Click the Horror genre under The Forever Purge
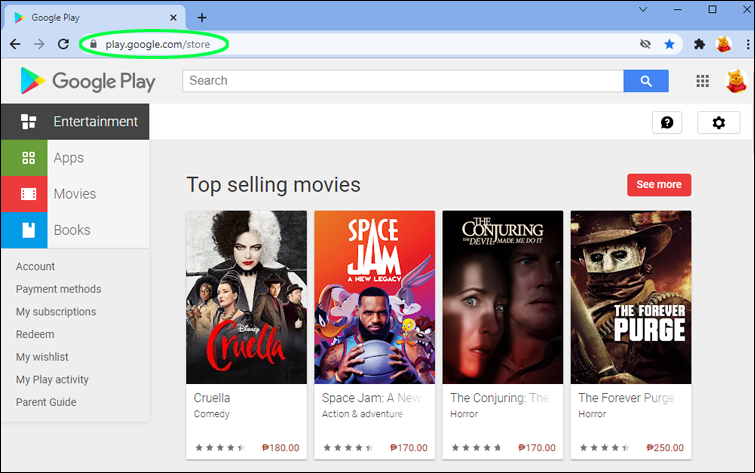 592,414
